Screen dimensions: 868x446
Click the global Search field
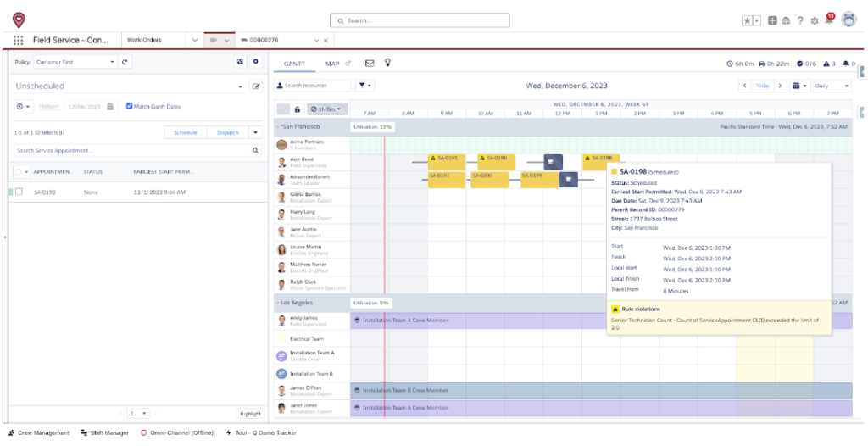click(420, 20)
